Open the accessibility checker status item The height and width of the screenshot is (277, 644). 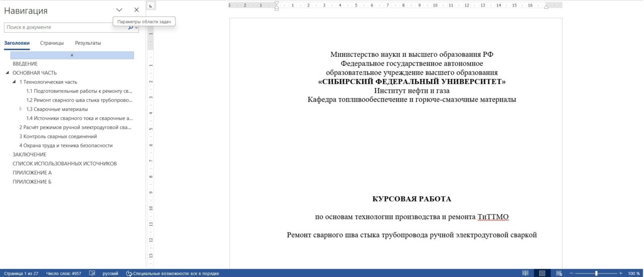coord(173,273)
